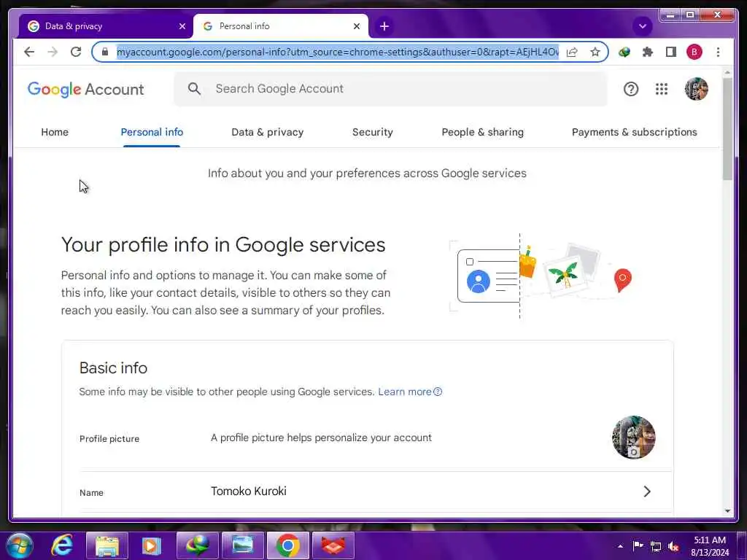Go back using the browser back arrow
The width and height of the screenshot is (747, 560).
[x=29, y=52]
